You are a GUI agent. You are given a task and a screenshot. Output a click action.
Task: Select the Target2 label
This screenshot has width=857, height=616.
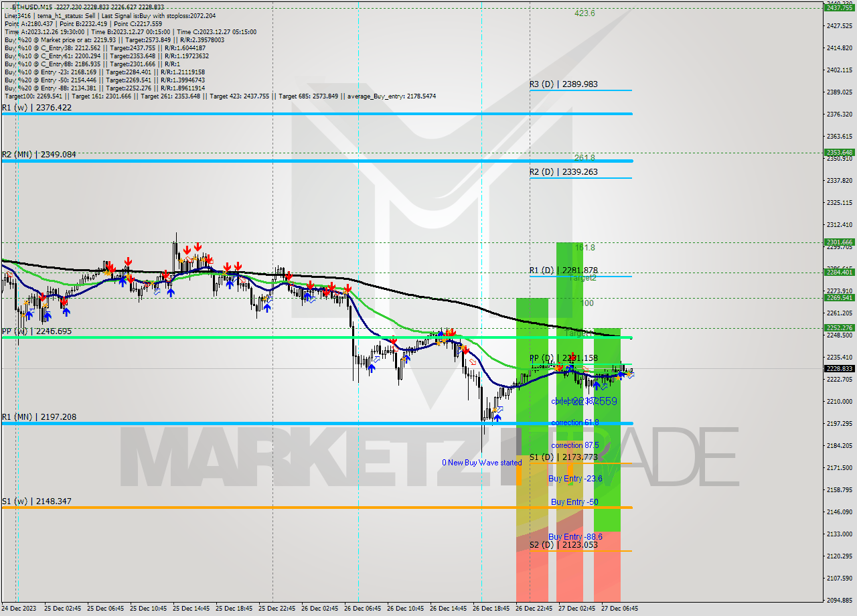(582, 278)
